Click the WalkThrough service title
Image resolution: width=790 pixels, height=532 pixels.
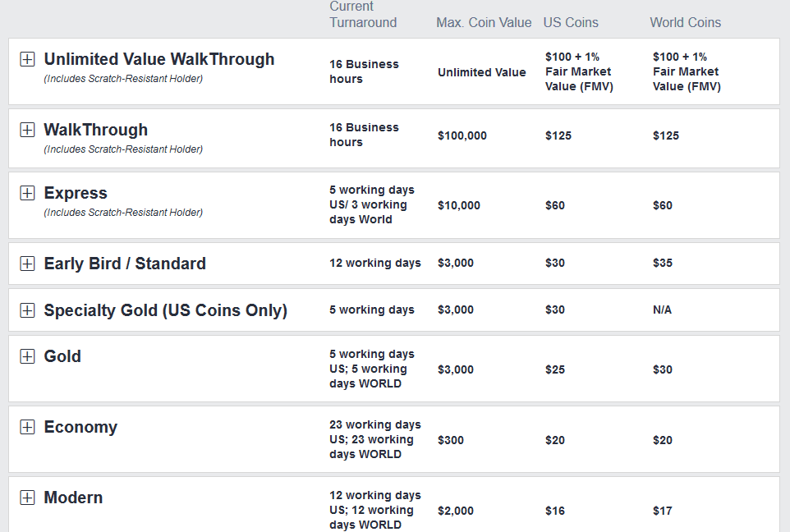96,130
